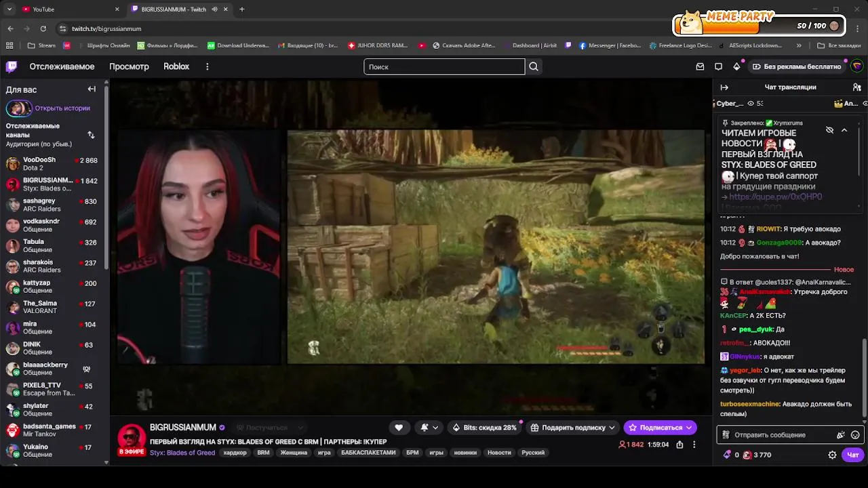
Task: Click the БАБКАСПАКЕТАМИ stream tag
Action: click(368, 453)
